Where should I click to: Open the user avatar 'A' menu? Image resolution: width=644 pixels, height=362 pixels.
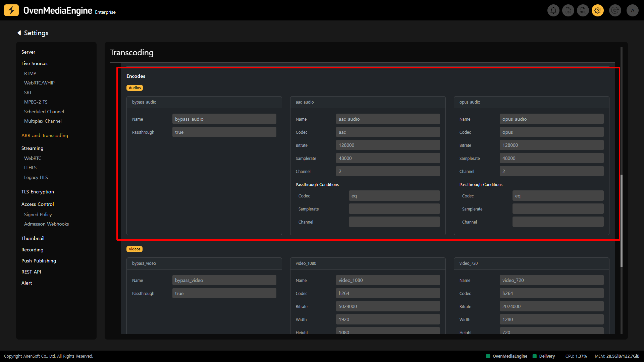[x=633, y=10]
